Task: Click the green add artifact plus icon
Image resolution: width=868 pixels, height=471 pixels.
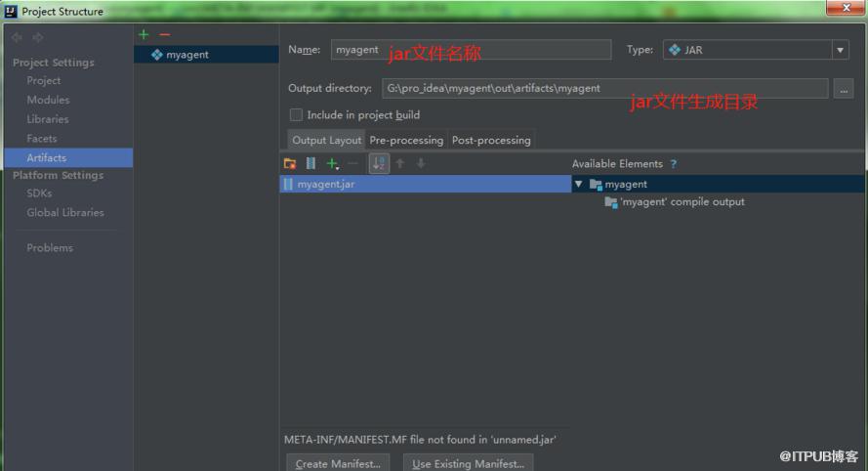Action: (x=144, y=34)
